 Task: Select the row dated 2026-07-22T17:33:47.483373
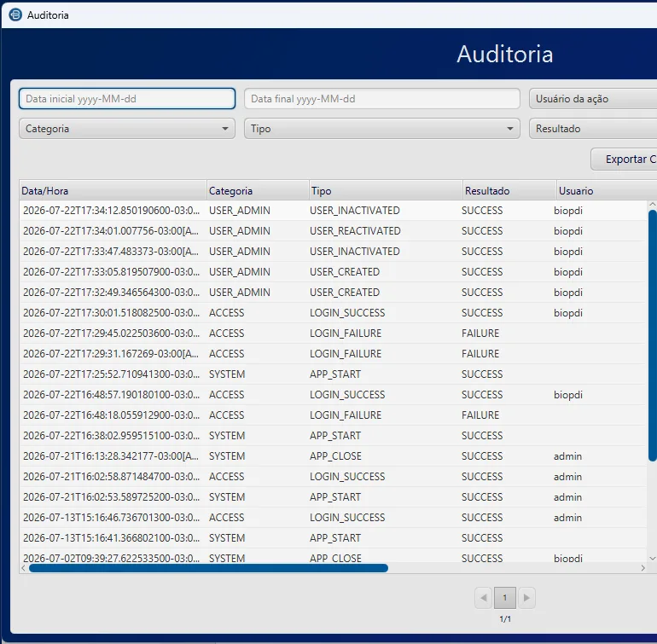pos(332,252)
